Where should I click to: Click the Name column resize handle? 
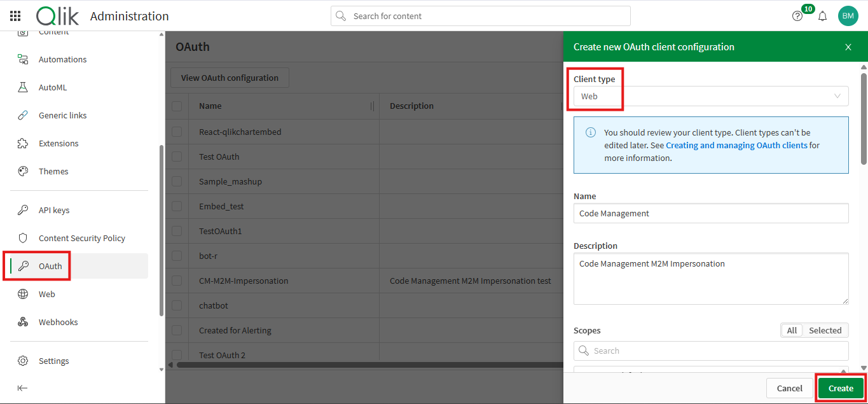(x=372, y=106)
